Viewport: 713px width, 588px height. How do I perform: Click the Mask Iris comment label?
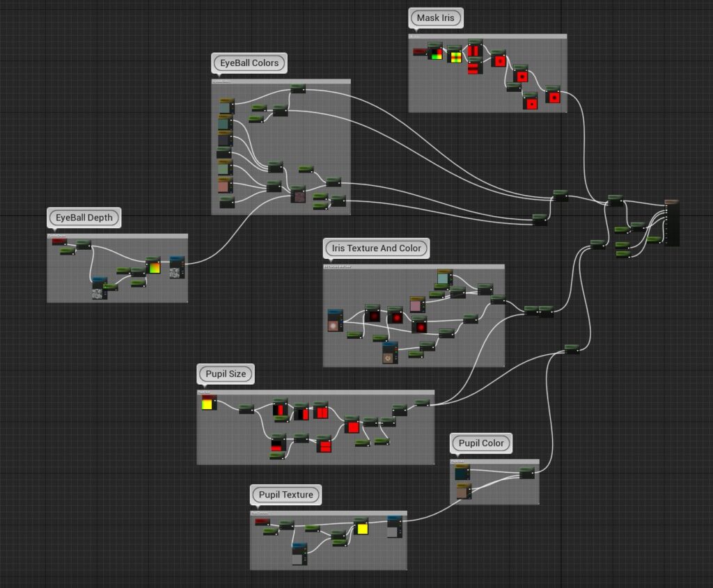coord(435,18)
